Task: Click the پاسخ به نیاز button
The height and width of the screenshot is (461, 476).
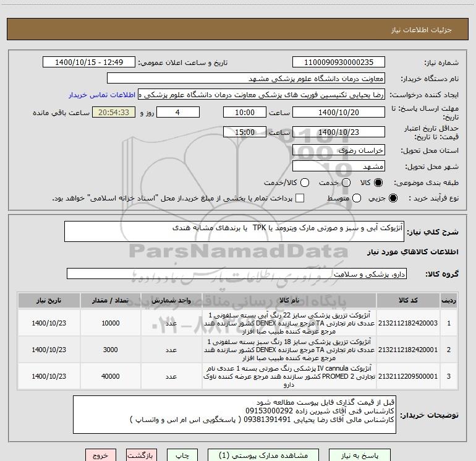Action: (360, 455)
